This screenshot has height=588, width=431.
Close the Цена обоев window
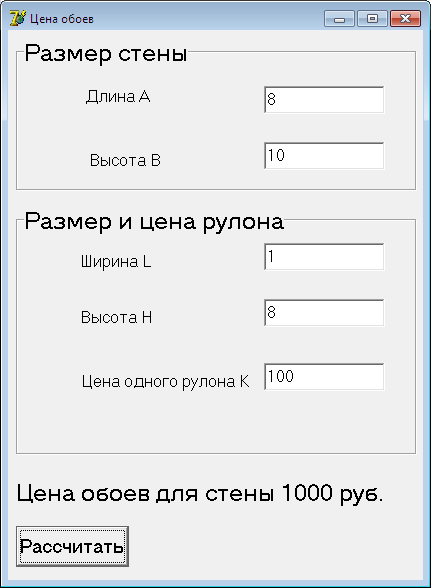pos(405,19)
